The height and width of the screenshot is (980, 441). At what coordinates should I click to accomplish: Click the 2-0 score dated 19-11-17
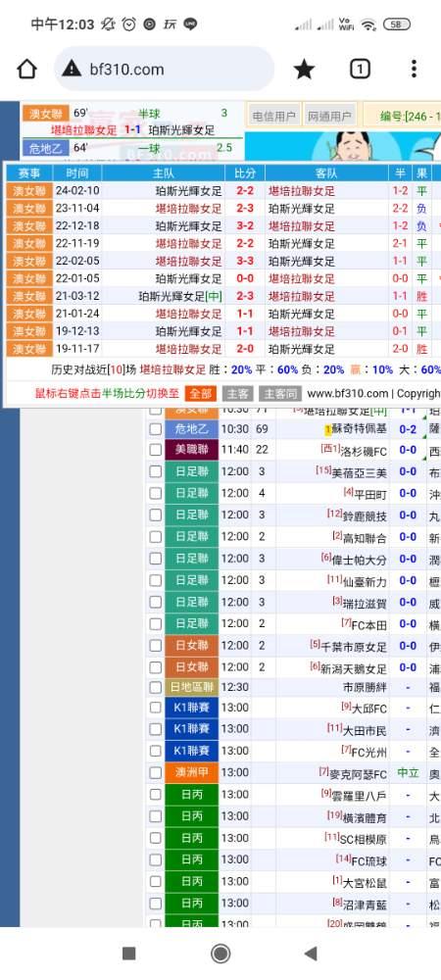[245, 348]
